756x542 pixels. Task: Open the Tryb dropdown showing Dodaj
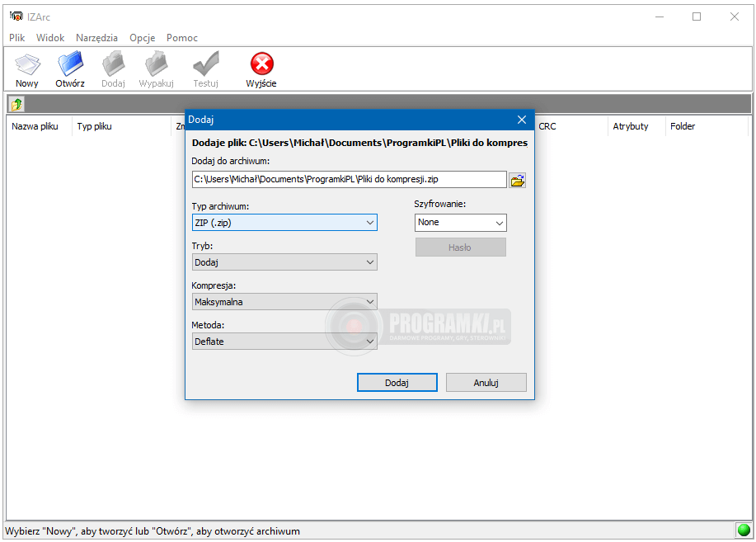(284, 262)
